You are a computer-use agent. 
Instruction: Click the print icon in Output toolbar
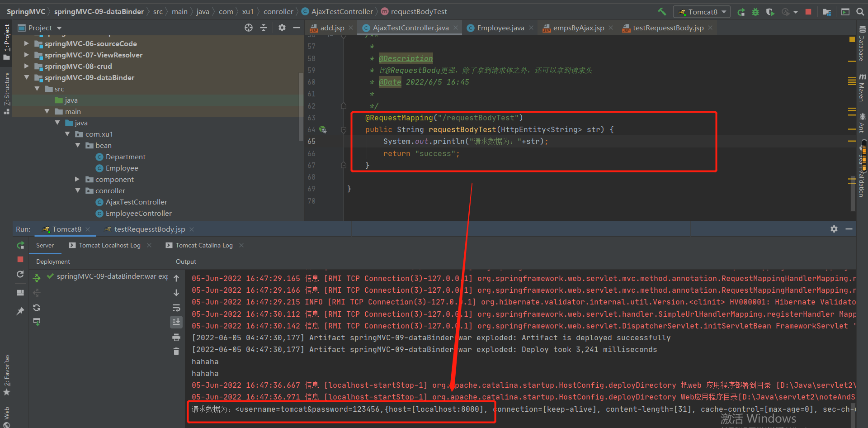[176, 337]
